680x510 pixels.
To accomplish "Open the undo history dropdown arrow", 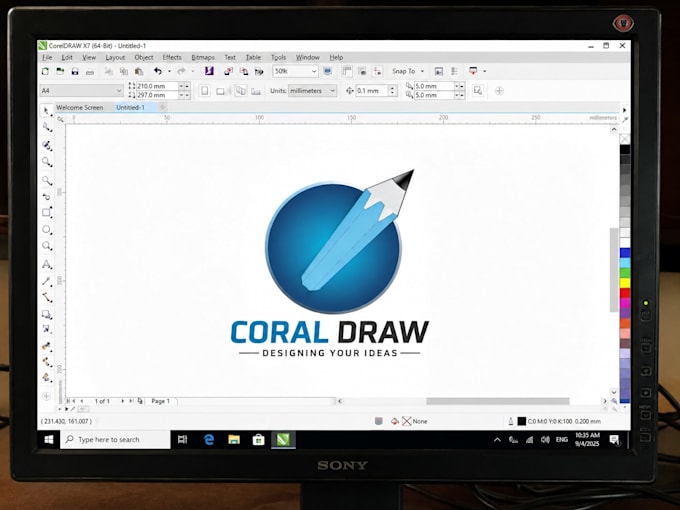I will [169, 71].
